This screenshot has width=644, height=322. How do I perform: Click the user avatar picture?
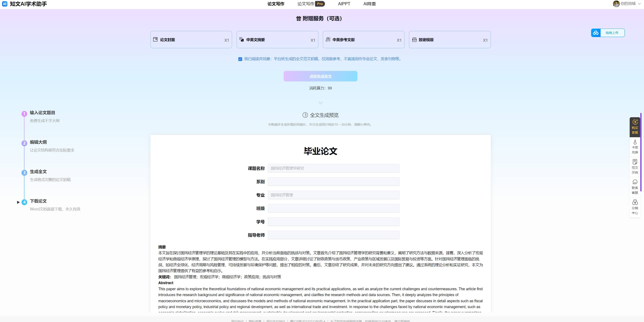click(616, 4)
